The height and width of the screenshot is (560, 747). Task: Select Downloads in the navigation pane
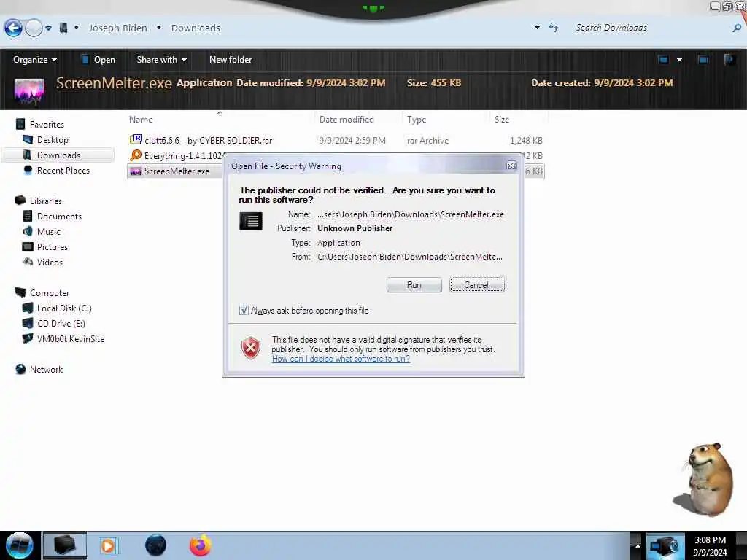point(58,155)
